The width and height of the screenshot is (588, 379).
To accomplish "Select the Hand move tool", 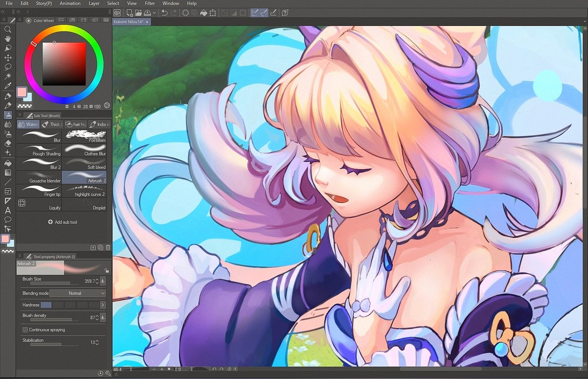I will coord(8,39).
